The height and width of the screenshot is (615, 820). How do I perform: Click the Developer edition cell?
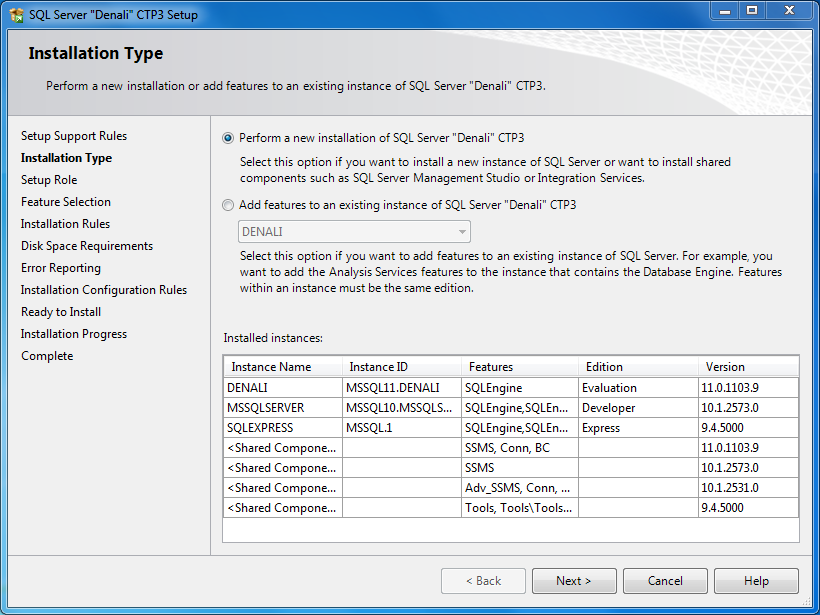[x=638, y=408]
